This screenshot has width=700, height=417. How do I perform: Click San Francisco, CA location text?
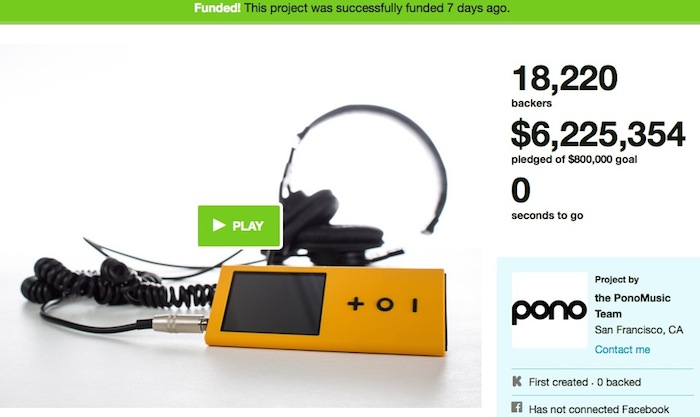pos(639,330)
